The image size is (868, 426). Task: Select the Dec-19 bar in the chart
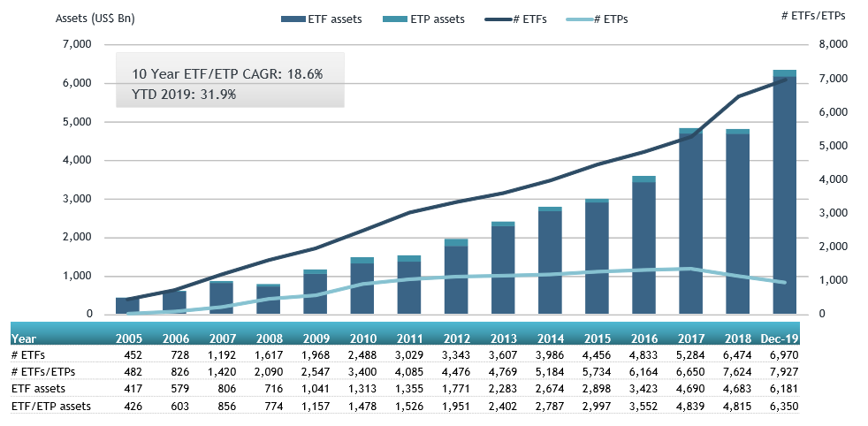(x=784, y=194)
